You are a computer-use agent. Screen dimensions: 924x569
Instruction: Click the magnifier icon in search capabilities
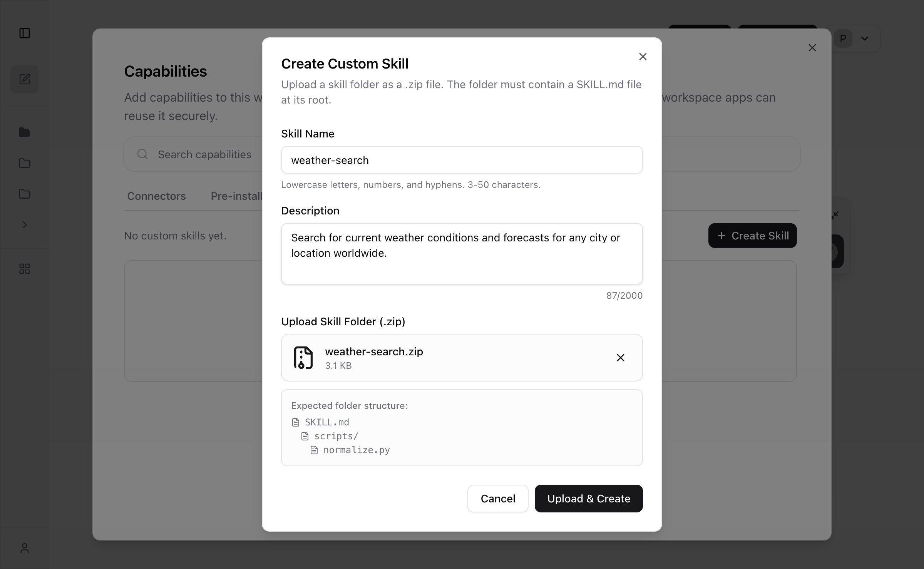coord(142,154)
